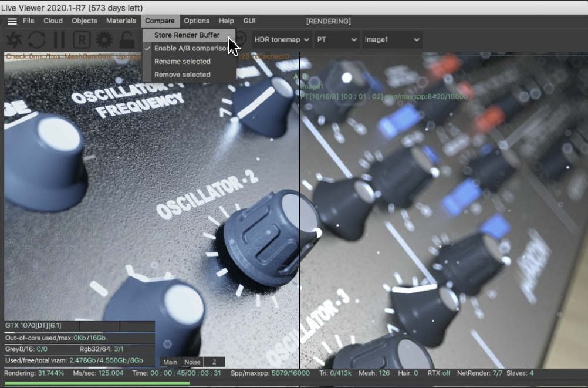Screen dimensions: 588x388
Task: Click the Time 00:00:45 status
Action: tap(177, 373)
